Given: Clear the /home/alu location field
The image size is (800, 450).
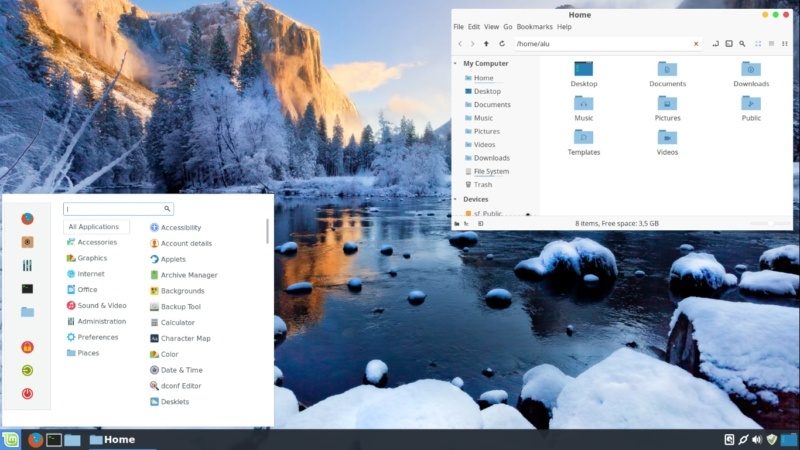Looking at the screenshot, I should tap(696, 44).
